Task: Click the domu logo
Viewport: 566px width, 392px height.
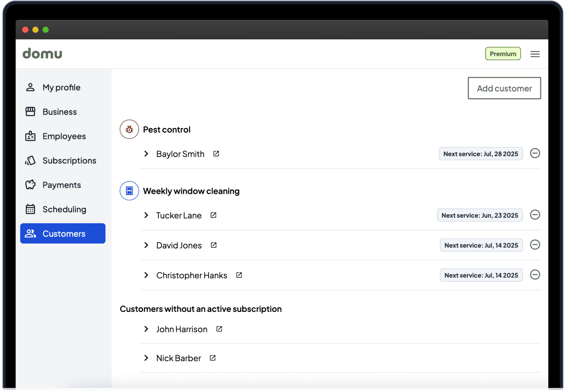Action: click(x=43, y=54)
